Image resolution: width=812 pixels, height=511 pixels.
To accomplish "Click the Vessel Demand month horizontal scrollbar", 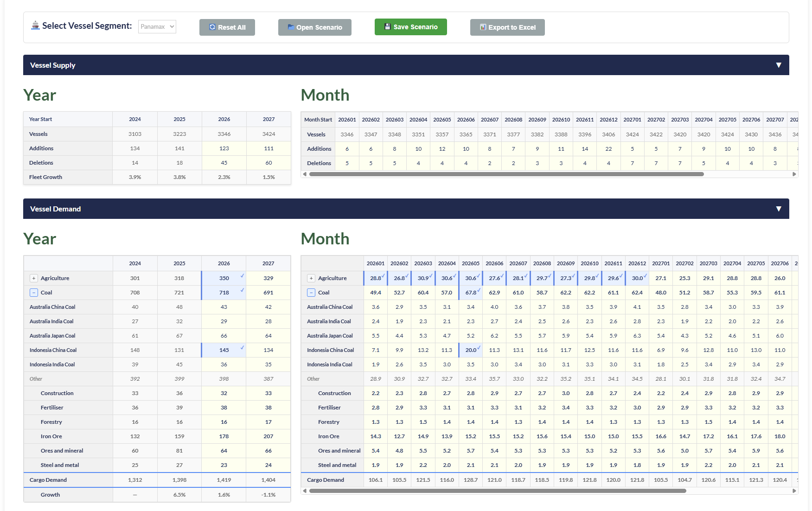I will [x=497, y=491].
